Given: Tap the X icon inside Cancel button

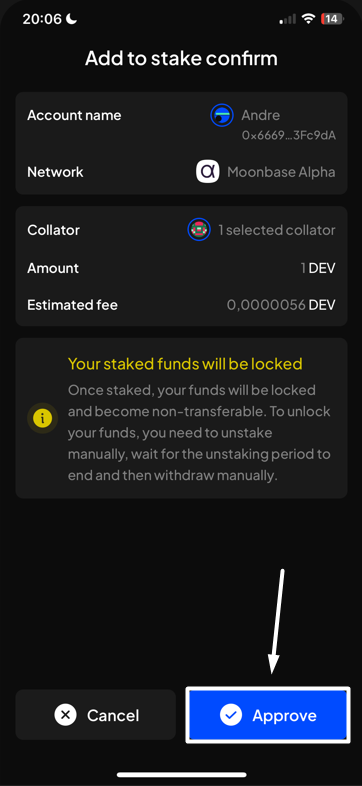Looking at the screenshot, I should point(65,715).
